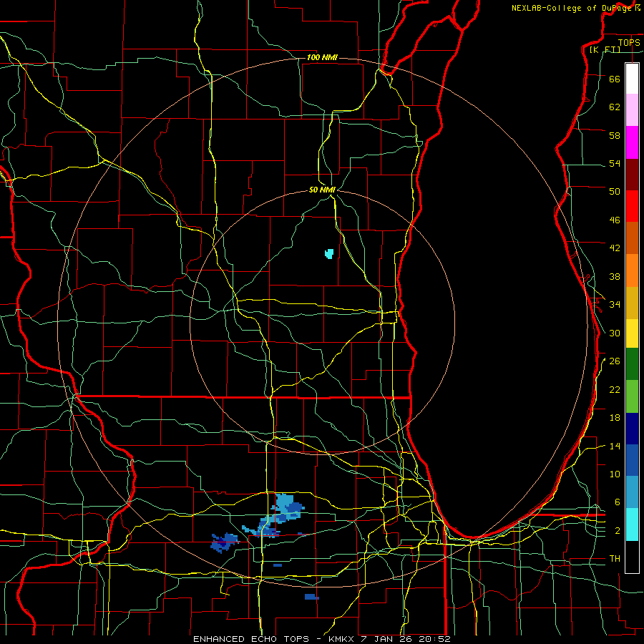The height and width of the screenshot is (644, 644).
Task: Click the "ENHANCED ECHO TOPS" caption text
Action: (x=251, y=639)
